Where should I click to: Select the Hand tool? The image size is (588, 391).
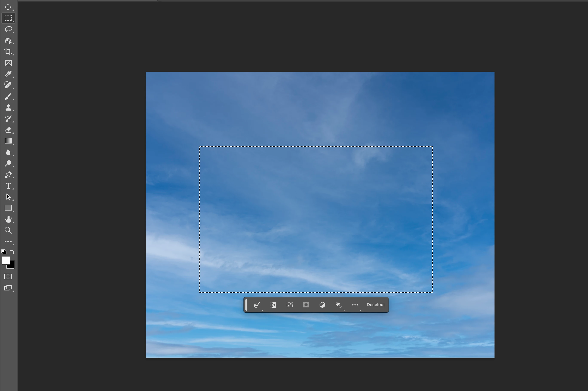[8, 219]
